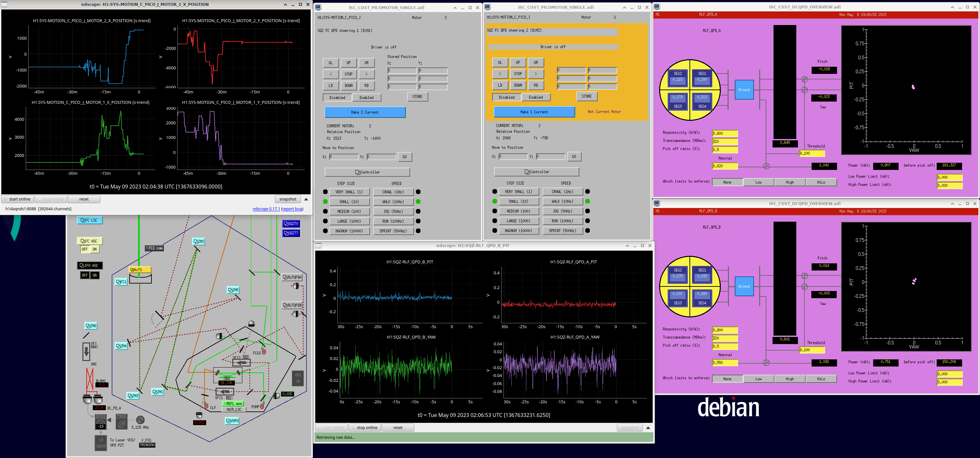Viewport: 980px width, 458px height.
Task: Open window menu icon of Motor 1 picomotor window
Action: 488,7
